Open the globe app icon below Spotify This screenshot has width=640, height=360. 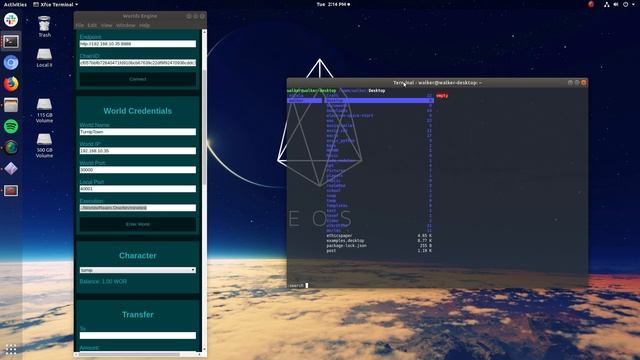point(11,147)
